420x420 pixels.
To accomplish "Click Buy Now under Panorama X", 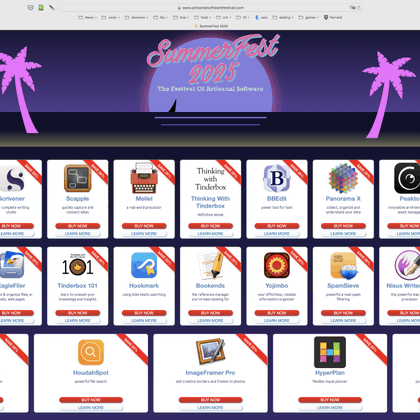I will coord(343,226).
